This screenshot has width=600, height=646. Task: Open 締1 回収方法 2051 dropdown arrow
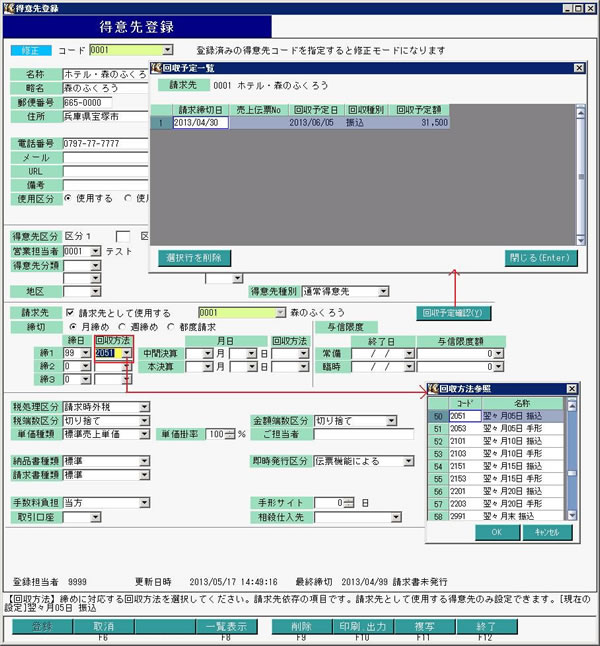pos(127,353)
